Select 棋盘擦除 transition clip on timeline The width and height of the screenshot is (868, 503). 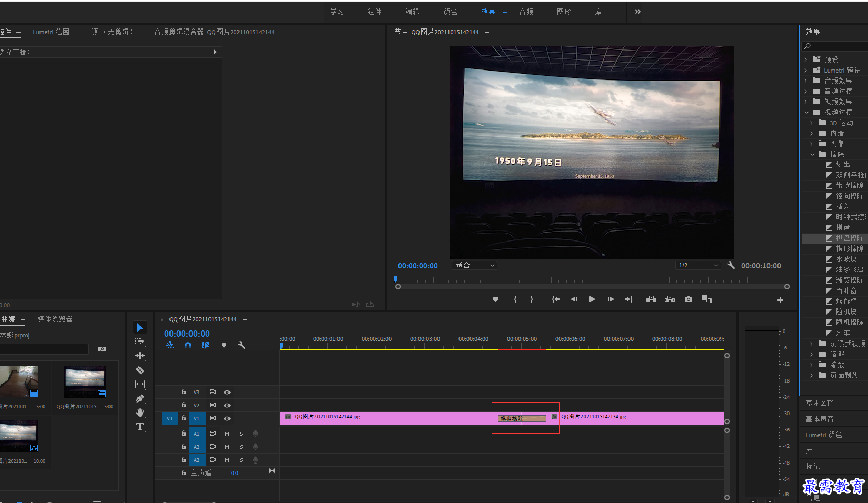(522, 419)
